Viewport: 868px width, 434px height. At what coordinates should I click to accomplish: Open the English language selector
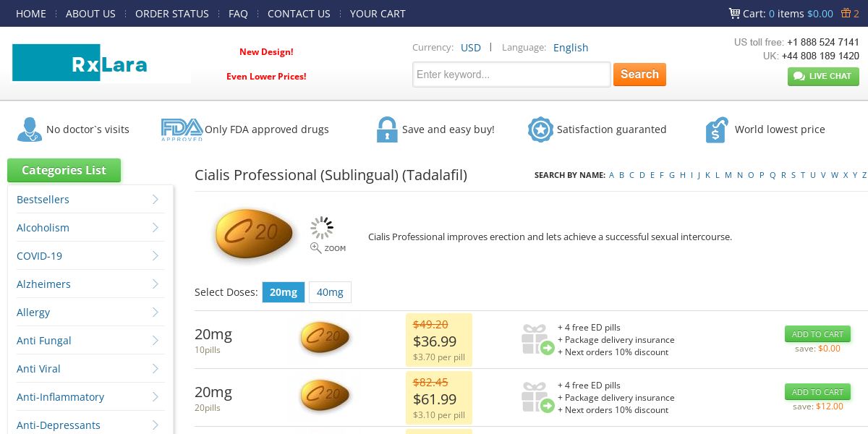tap(571, 48)
